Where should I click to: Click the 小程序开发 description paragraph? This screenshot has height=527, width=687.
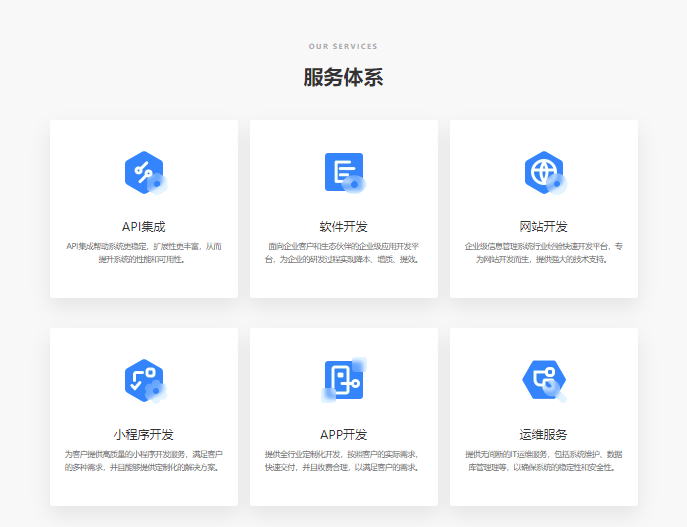144,461
